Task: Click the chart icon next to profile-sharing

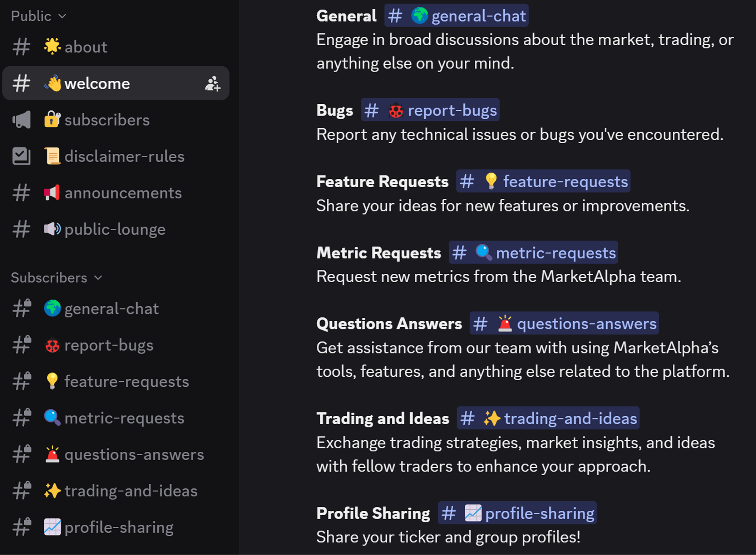Action: 52,527
